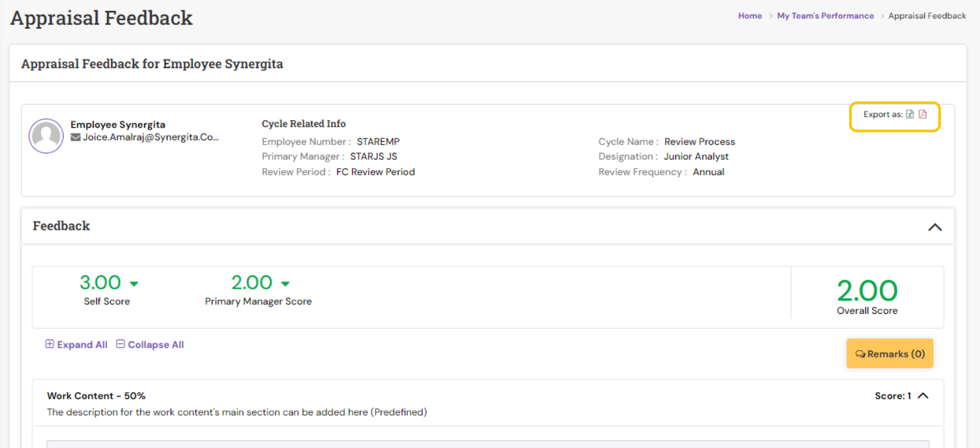This screenshot has width=980, height=448.
Task: Collapse the Feedback section chevron
Action: click(x=935, y=227)
